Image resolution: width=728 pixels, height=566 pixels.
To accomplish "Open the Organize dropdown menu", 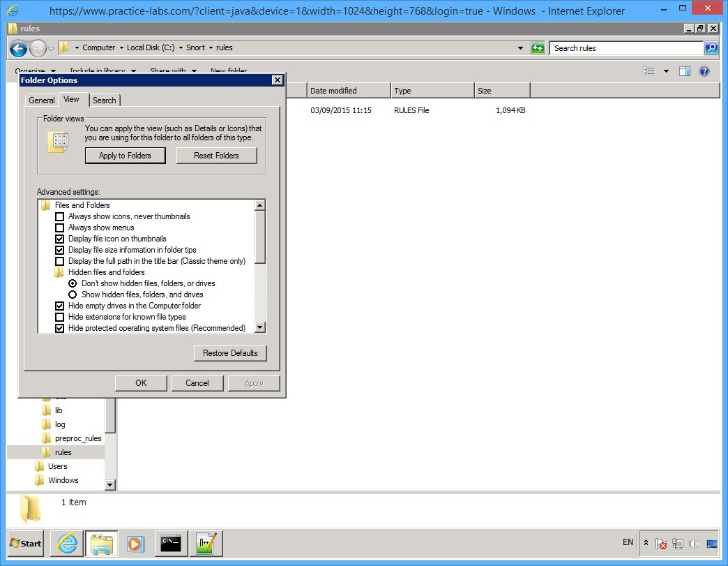I will point(31,71).
